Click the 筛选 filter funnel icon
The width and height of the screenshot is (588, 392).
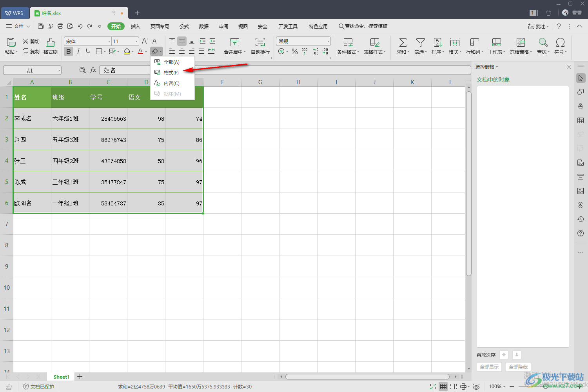pos(421,42)
